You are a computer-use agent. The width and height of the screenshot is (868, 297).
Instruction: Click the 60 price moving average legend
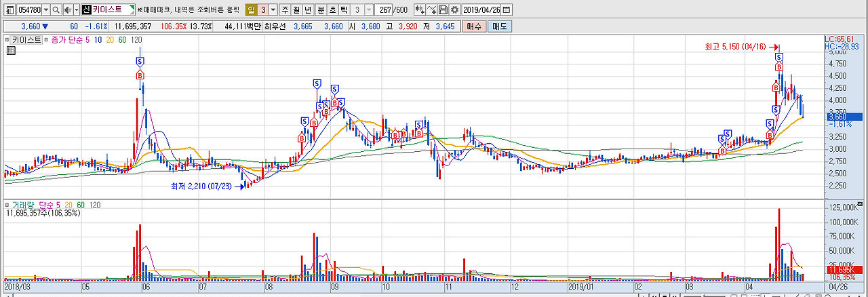[122, 39]
